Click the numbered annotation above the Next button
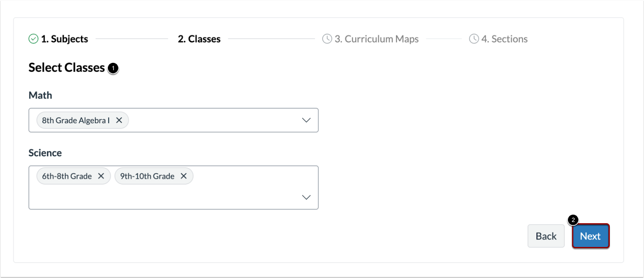Viewport: 644px width, 278px height. click(x=573, y=221)
